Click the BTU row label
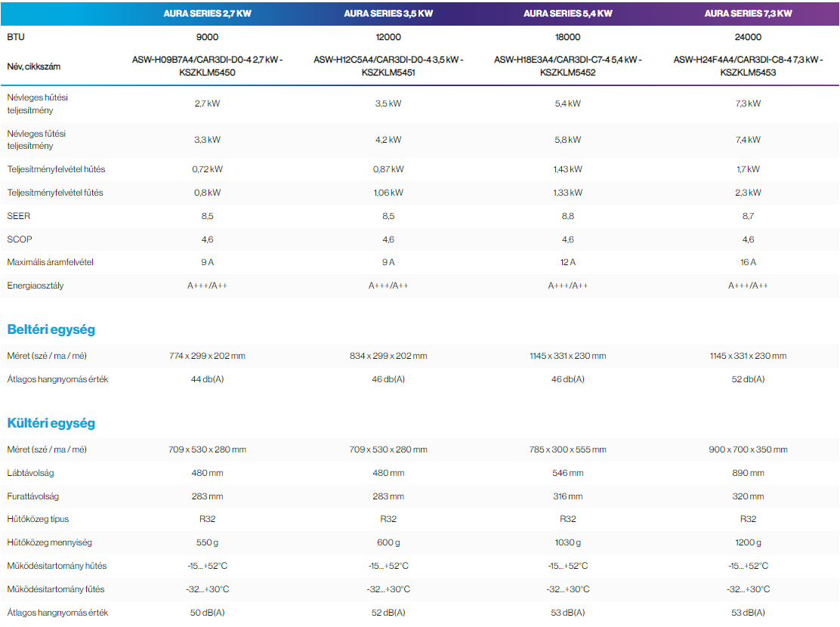The image size is (840, 627). tap(16, 37)
